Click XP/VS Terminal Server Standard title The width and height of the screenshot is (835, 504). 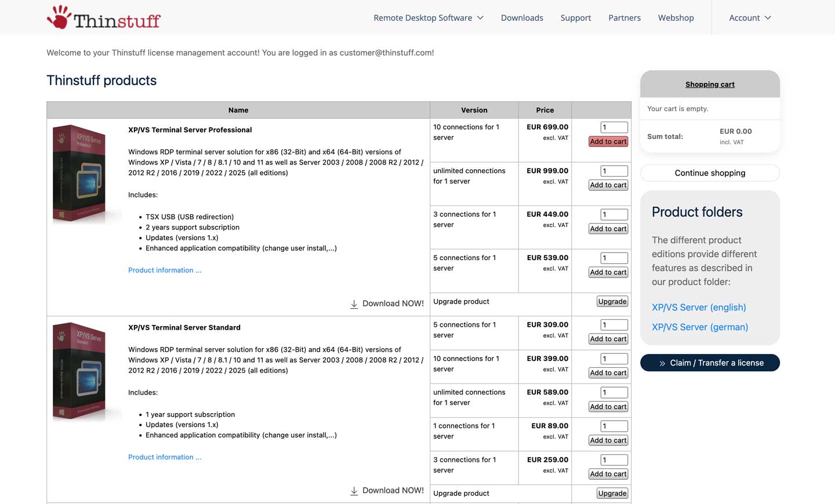184,327
